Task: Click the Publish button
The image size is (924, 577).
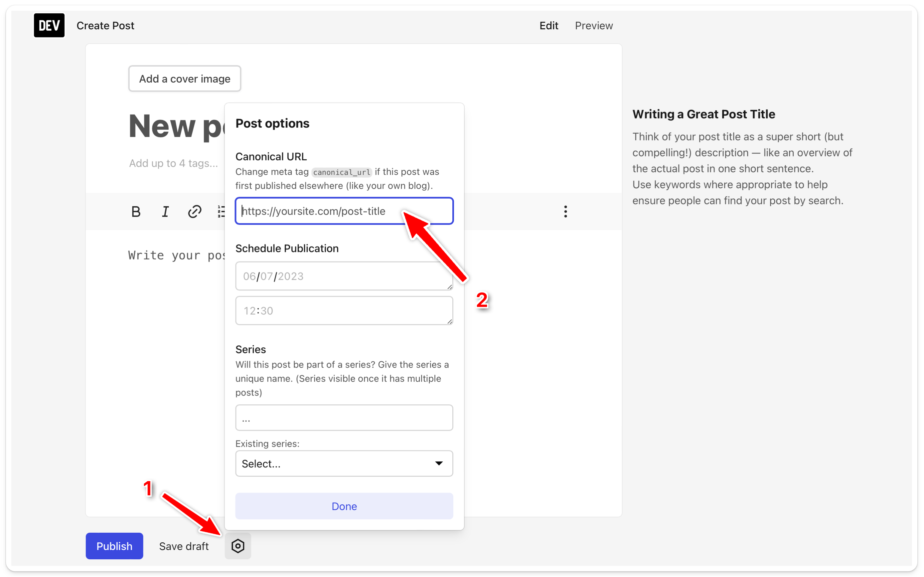Action: [x=115, y=546]
